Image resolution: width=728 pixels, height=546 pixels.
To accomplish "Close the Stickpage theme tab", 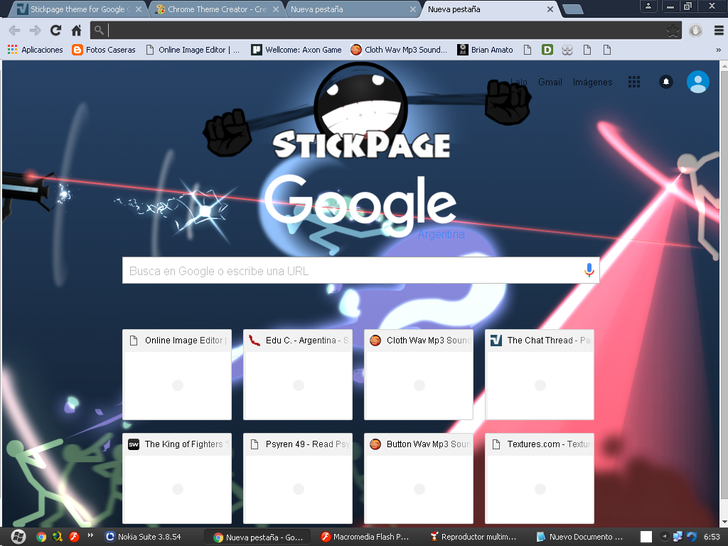I will click(138, 9).
